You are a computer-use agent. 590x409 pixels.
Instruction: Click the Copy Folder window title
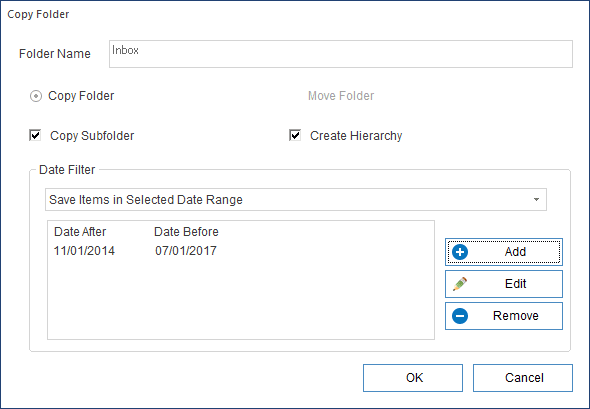pyautogui.click(x=38, y=14)
